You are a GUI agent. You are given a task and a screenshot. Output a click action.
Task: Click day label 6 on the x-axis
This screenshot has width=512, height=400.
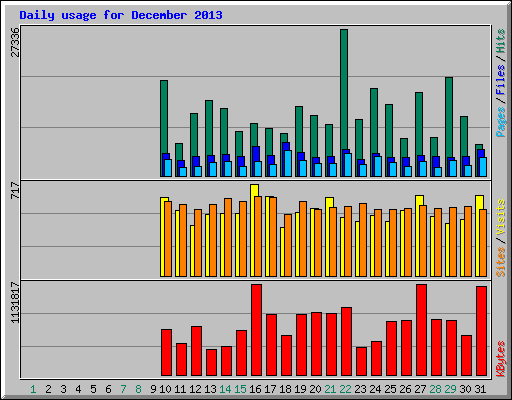[x=108, y=389]
